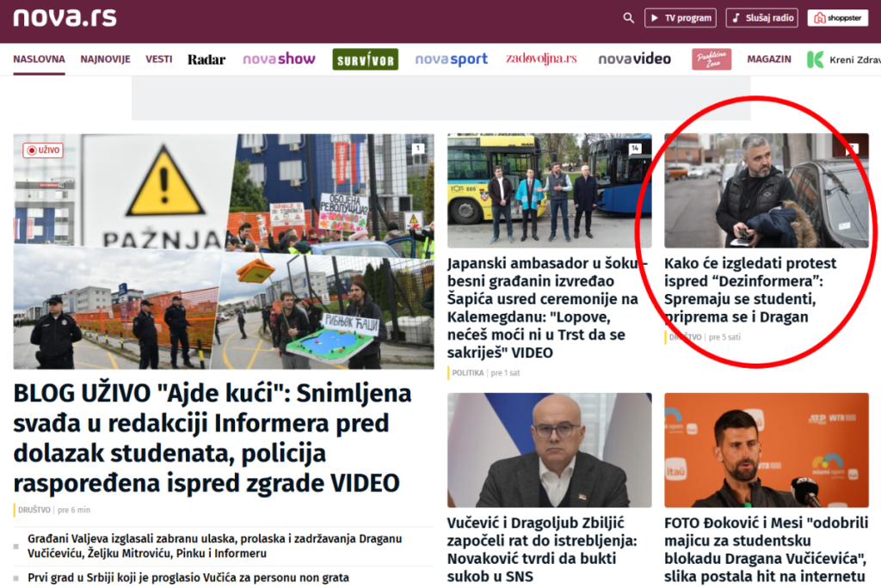This screenshot has height=588, width=881.
Task: Click the Slušaj radio button
Action: 761,18
